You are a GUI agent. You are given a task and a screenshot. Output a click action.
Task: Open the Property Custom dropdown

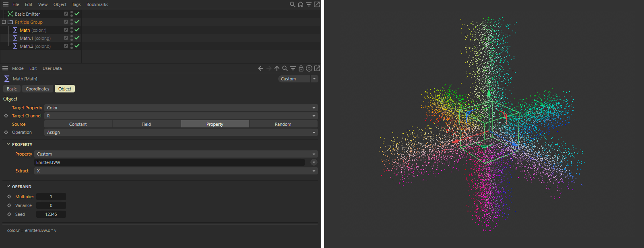pyautogui.click(x=176, y=154)
